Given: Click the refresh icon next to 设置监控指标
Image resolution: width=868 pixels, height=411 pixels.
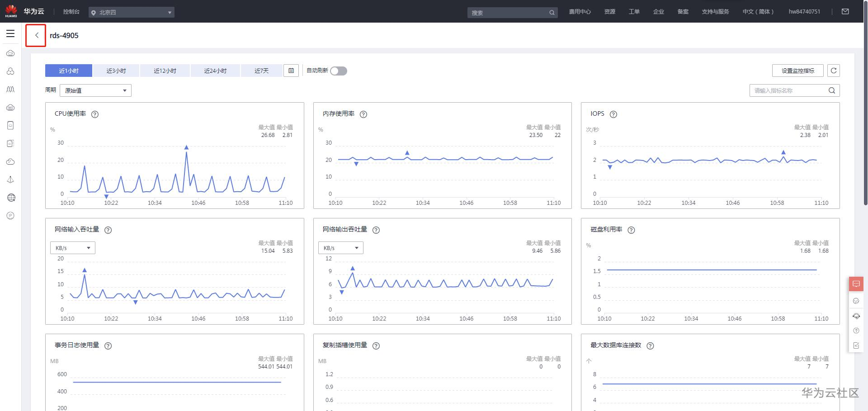Looking at the screenshot, I should (834, 71).
